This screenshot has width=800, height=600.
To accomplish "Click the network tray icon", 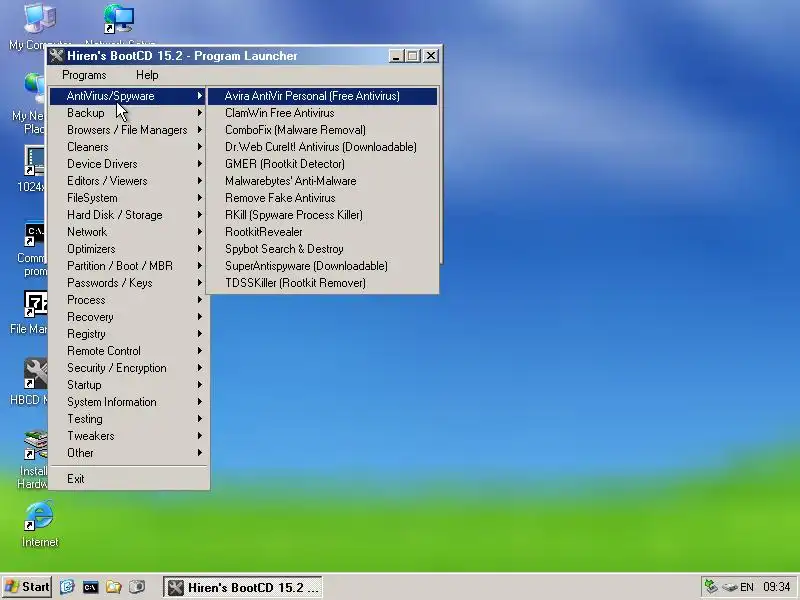I will [711, 587].
